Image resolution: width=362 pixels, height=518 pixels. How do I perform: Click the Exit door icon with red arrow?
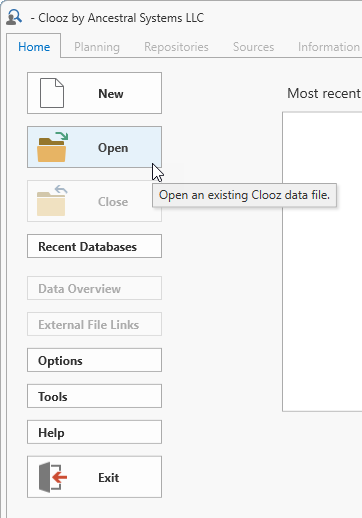click(53, 477)
